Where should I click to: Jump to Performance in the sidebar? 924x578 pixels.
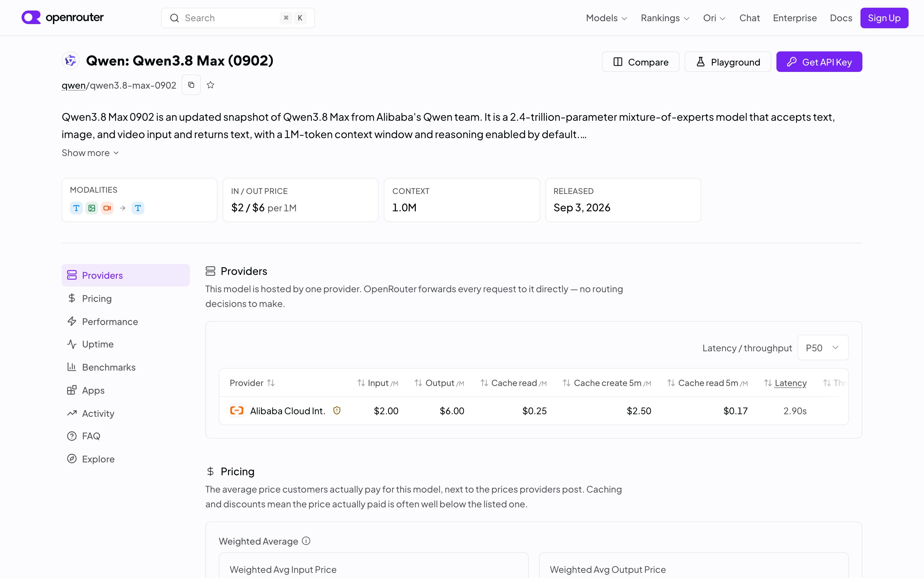pyautogui.click(x=126, y=321)
